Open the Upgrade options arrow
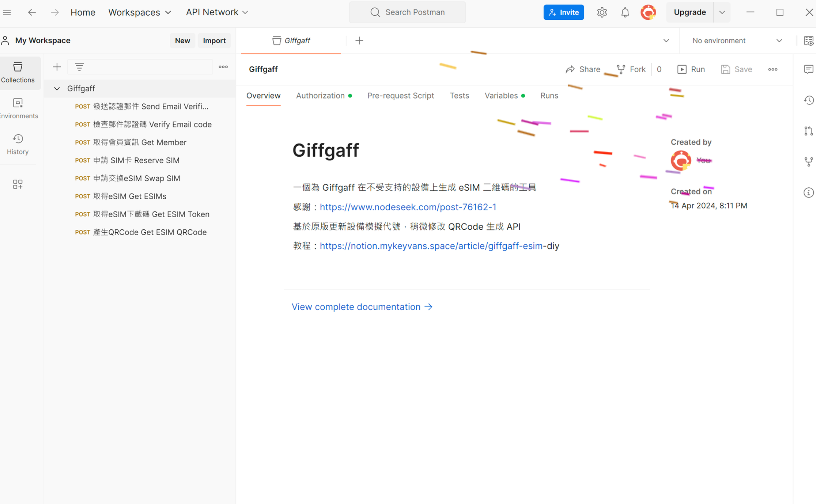This screenshot has height=504, width=816. point(722,12)
